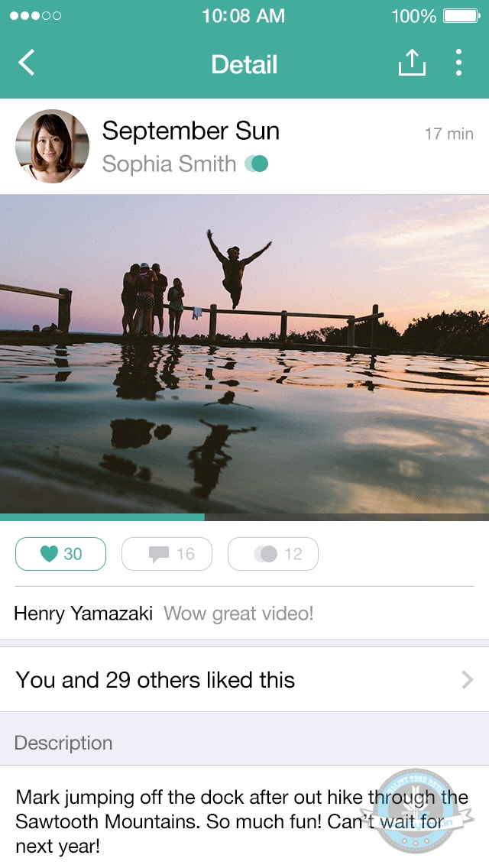This screenshot has height=868, width=489.
Task: Open Sophia Smith's profile name
Action: pyautogui.click(x=169, y=164)
